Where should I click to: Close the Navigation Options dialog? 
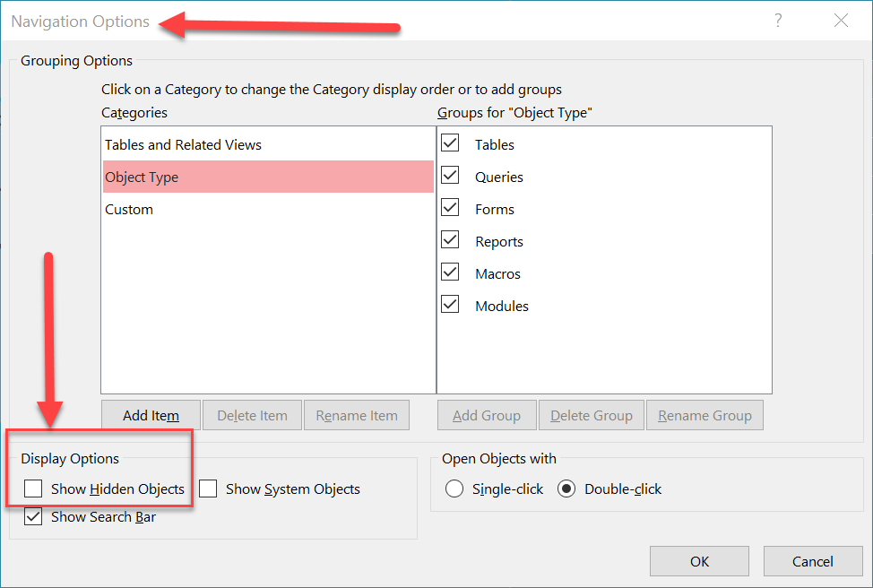(841, 21)
